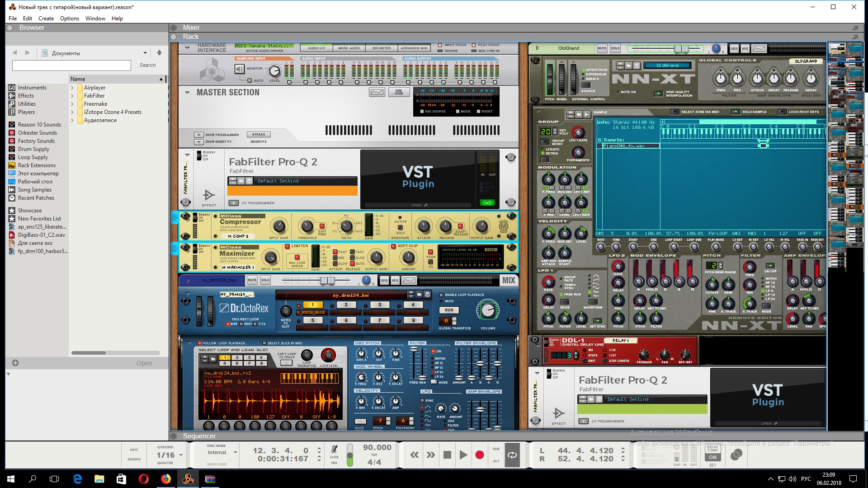Open Opera from the taskbar
Viewport: 868px width, 488px height.
pyautogui.click(x=144, y=479)
